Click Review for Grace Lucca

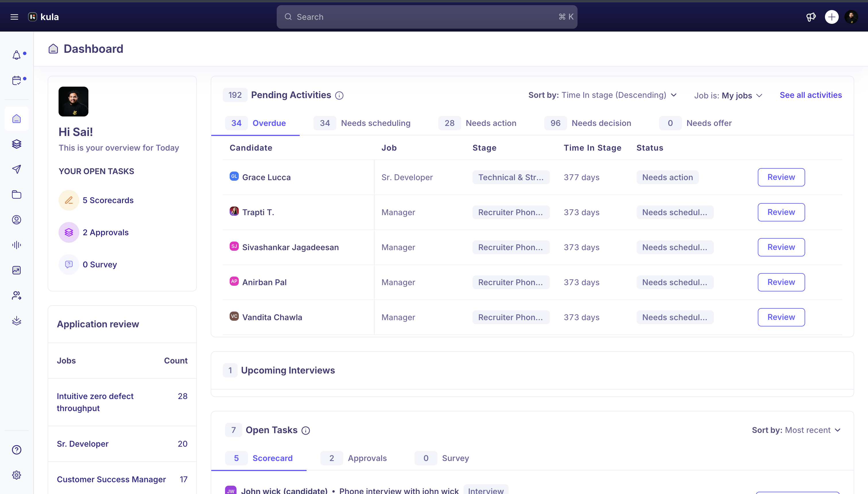pyautogui.click(x=781, y=177)
